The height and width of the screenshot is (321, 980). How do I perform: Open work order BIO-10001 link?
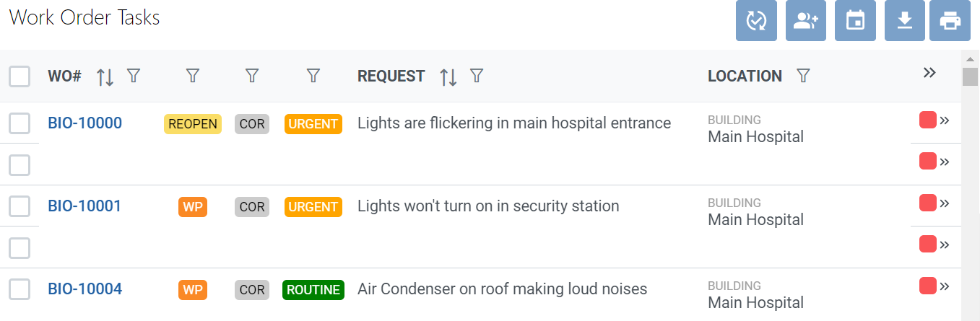84,206
